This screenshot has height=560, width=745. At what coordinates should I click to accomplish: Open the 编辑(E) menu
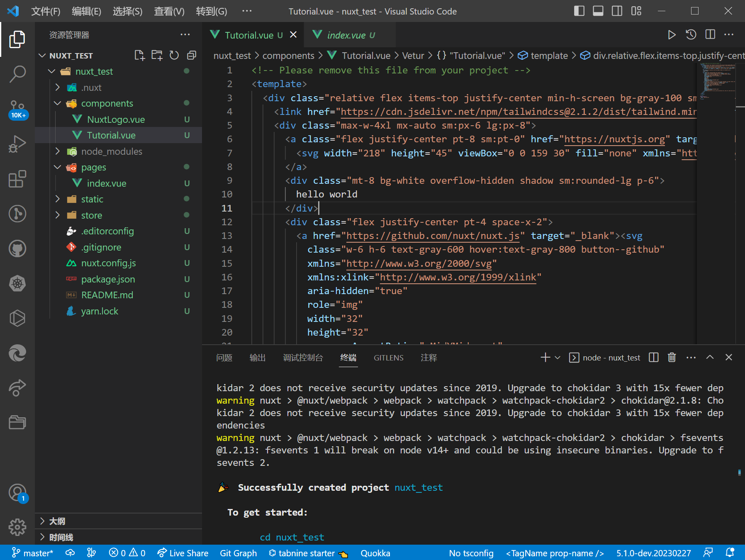(86, 11)
